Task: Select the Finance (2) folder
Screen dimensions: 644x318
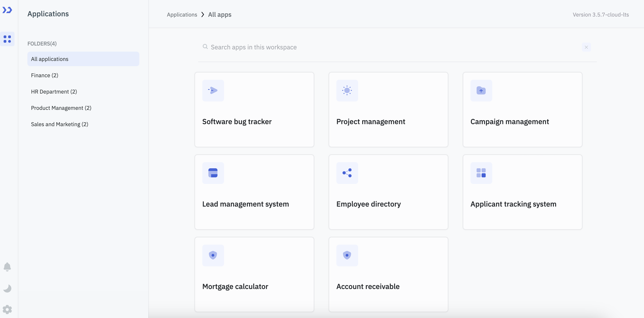Action: (x=44, y=75)
